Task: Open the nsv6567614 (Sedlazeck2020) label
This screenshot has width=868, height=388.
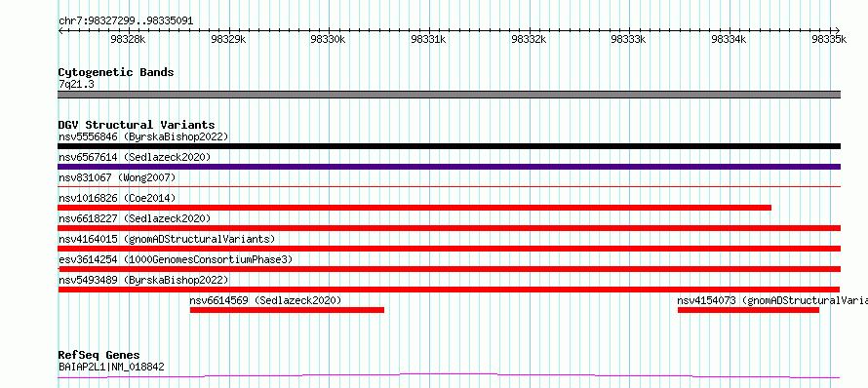Action: click(135, 157)
